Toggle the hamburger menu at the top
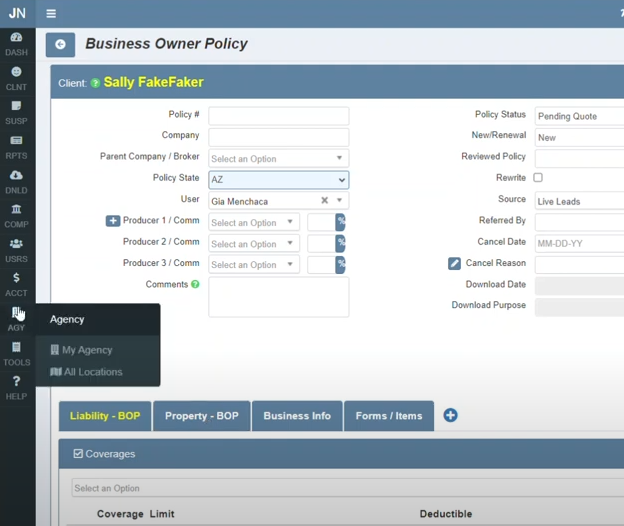The height and width of the screenshot is (526, 624). tap(51, 14)
